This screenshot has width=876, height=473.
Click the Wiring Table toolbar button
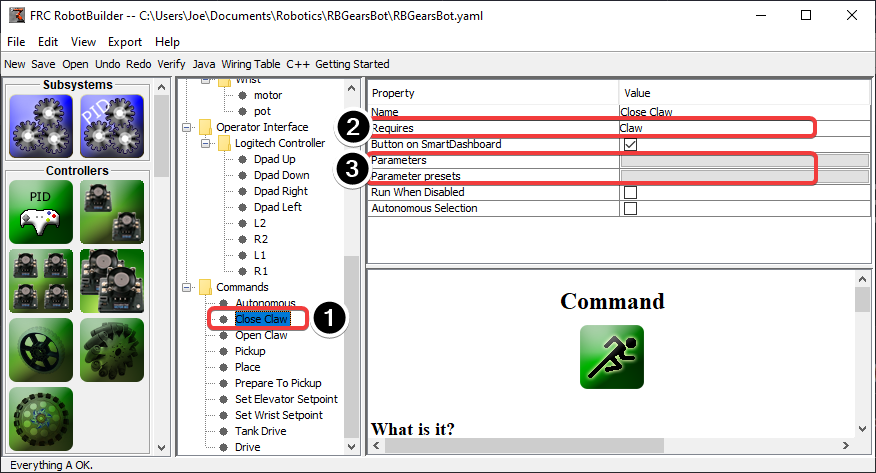pyautogui.click(x=250, y=64)
